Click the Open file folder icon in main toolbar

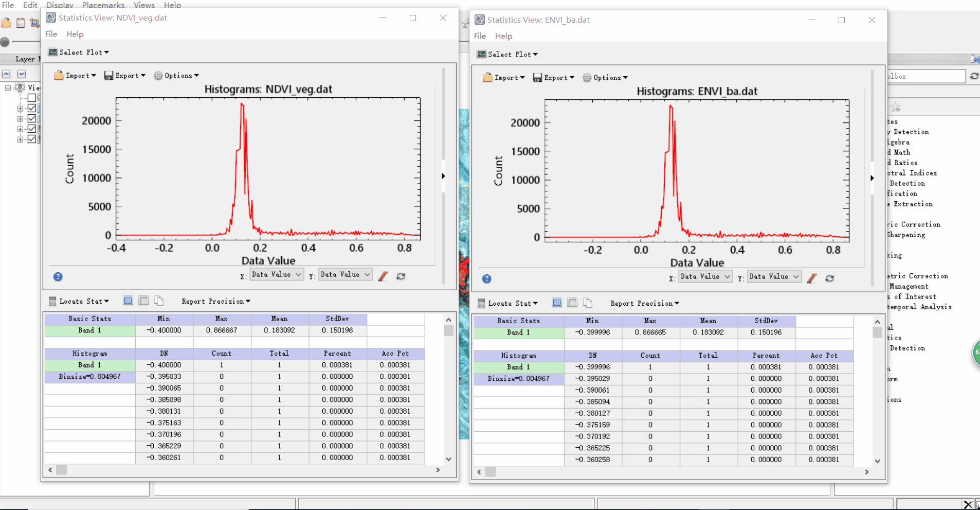6,23
